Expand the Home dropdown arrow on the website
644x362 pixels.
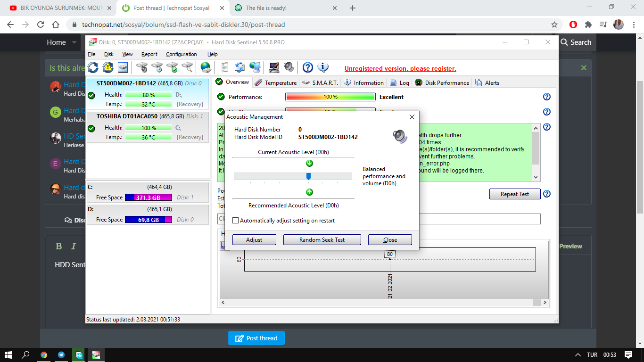coord(74,42)
